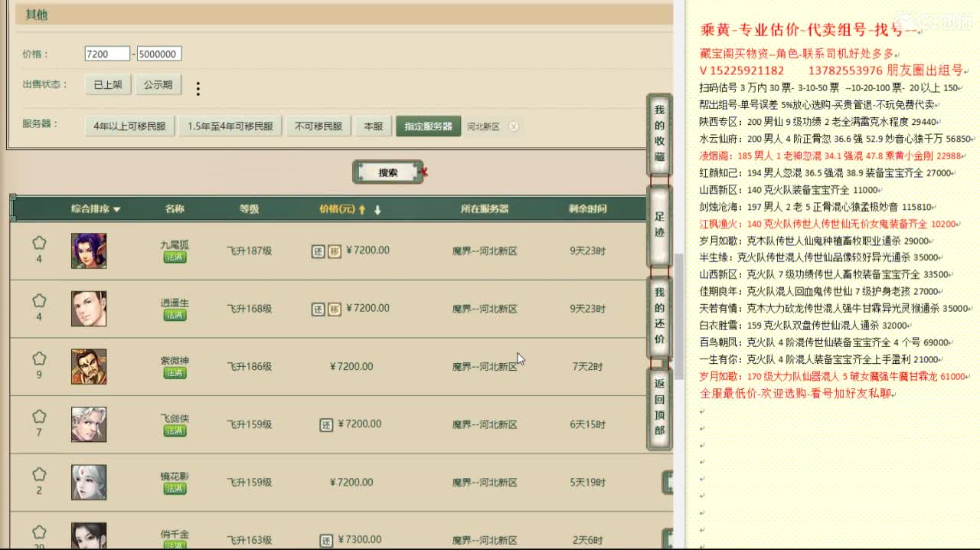Viewport: 980px width, 550px height.
Task: Toggle 已上架 sale status filter
Action: [x=108, y=85]
